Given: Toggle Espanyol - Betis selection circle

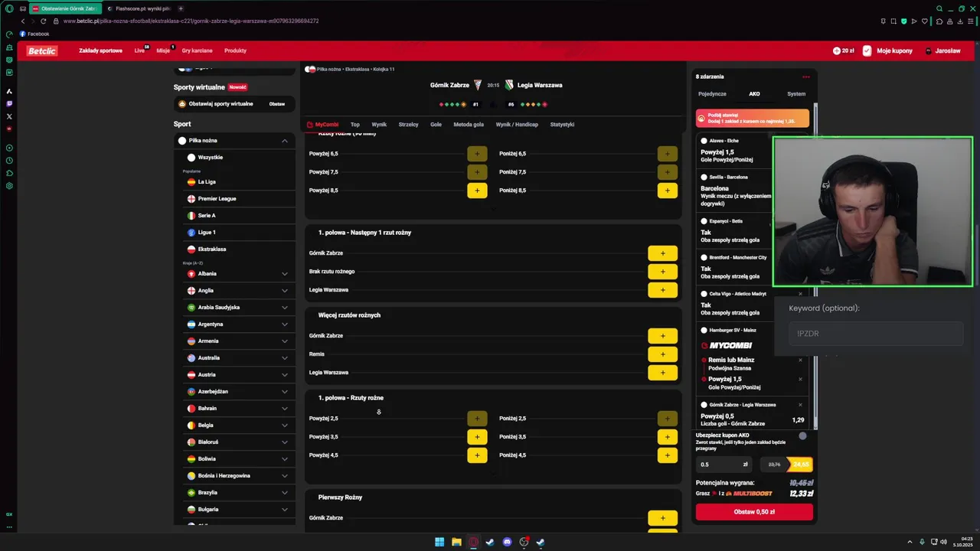Looking at the screenshot, I should coord(704,221).
